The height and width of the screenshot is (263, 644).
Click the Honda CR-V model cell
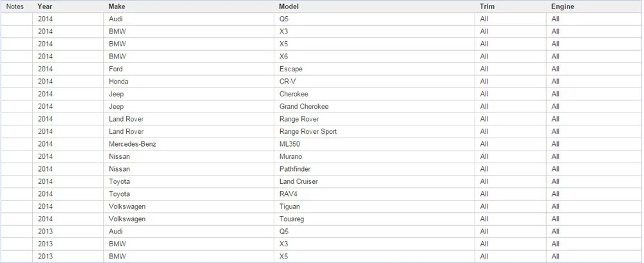[x=374, y=81]
